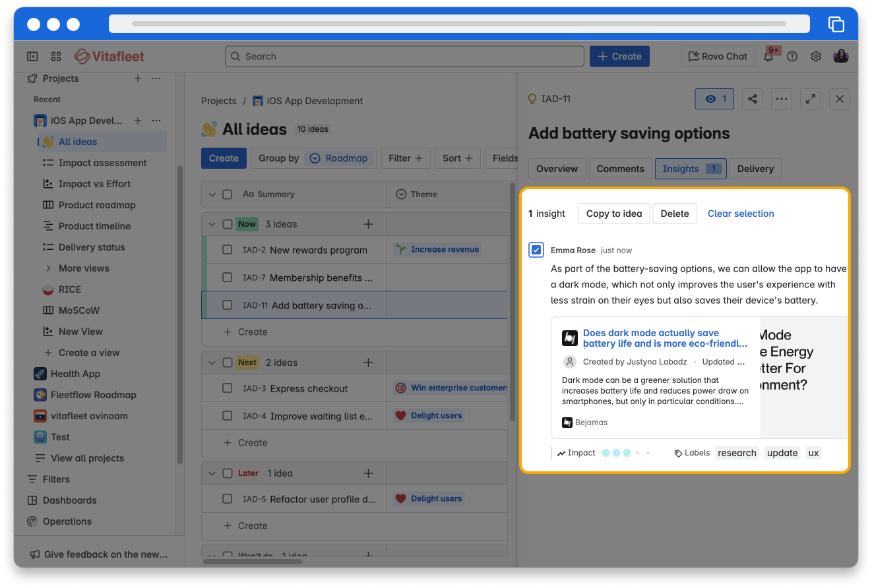This screenshot has height=588, width=872.
Task: Open the Group by Roadmap dropdown
Action: (314, 158)
